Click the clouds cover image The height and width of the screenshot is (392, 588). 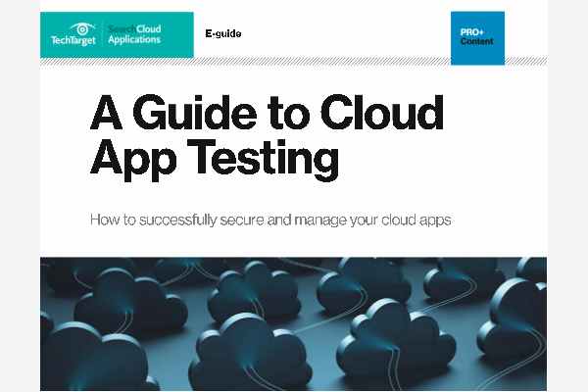point(293,323)
